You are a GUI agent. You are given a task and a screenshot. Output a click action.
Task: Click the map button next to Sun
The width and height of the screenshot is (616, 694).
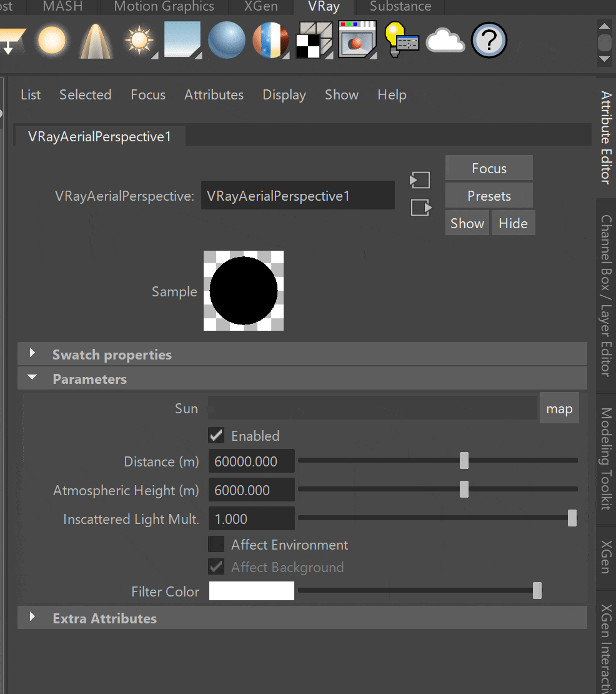559,408
